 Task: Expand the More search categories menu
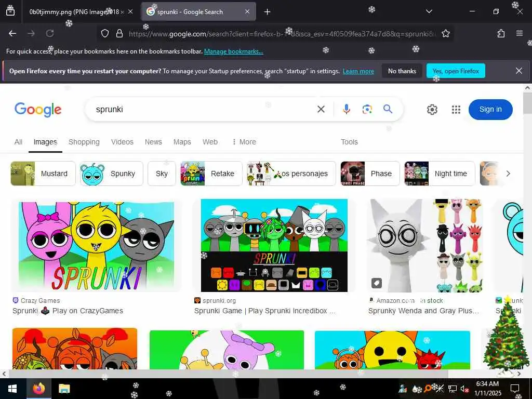244,142
